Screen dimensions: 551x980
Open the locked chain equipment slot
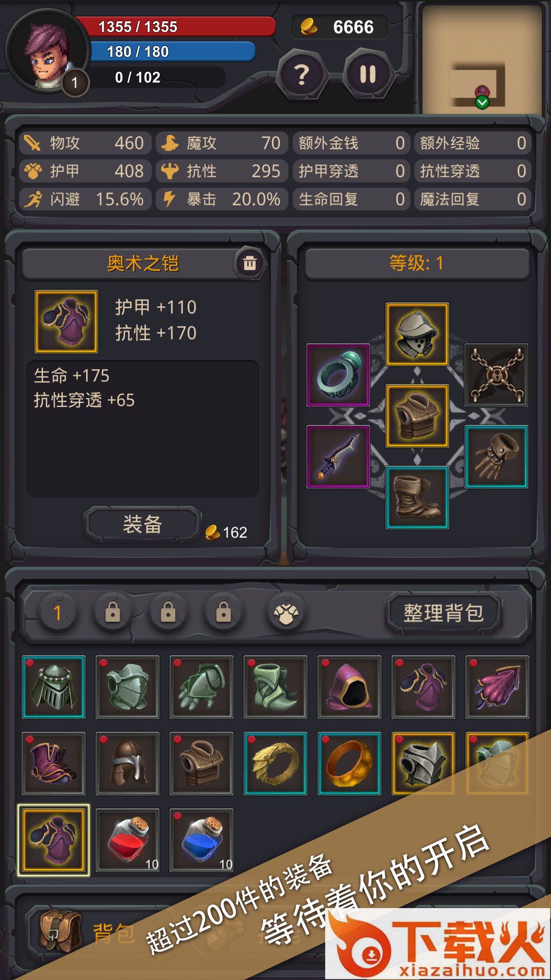(496, 375)
